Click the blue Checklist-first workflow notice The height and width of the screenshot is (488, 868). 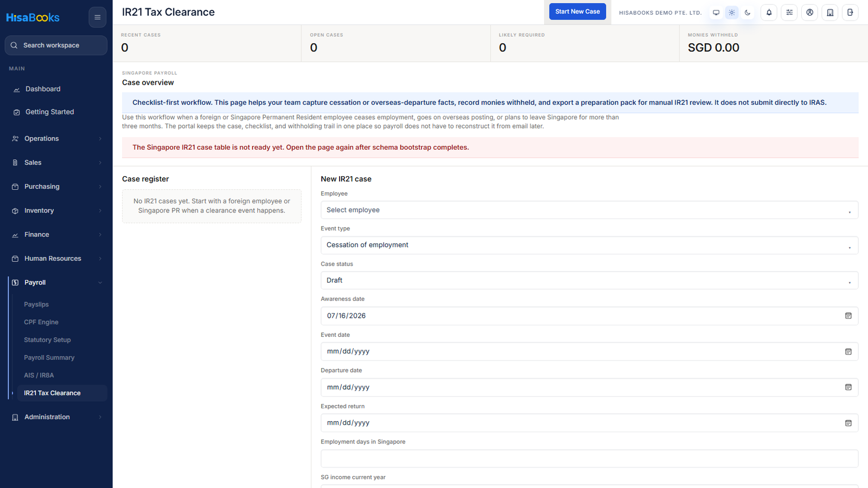(490, 102)
